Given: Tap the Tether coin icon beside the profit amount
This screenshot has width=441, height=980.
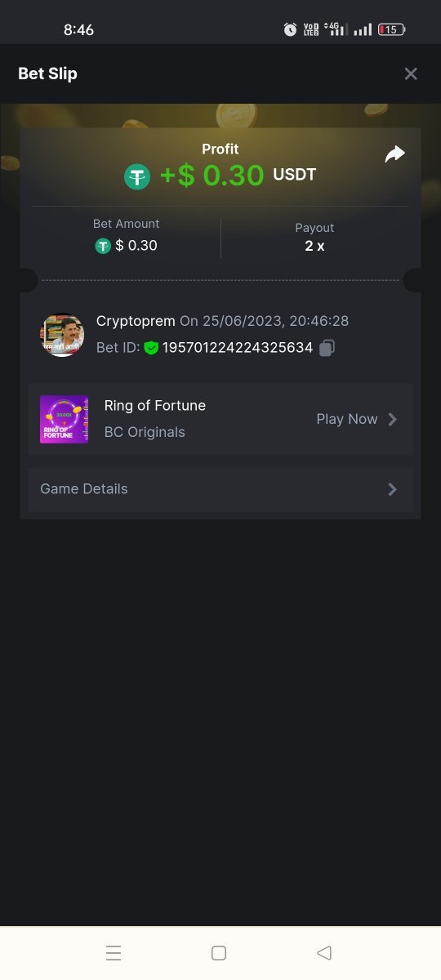Looking at the screenshot, I should coord(137,176).
